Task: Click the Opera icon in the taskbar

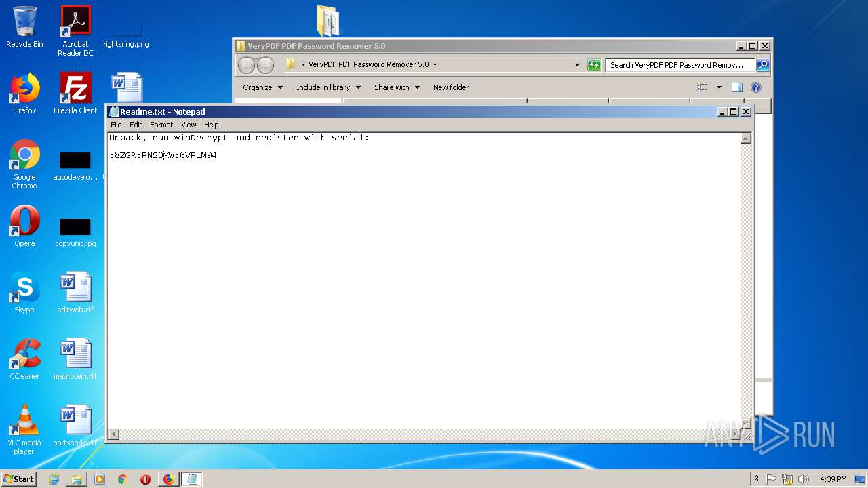Action: coord(145,479)
